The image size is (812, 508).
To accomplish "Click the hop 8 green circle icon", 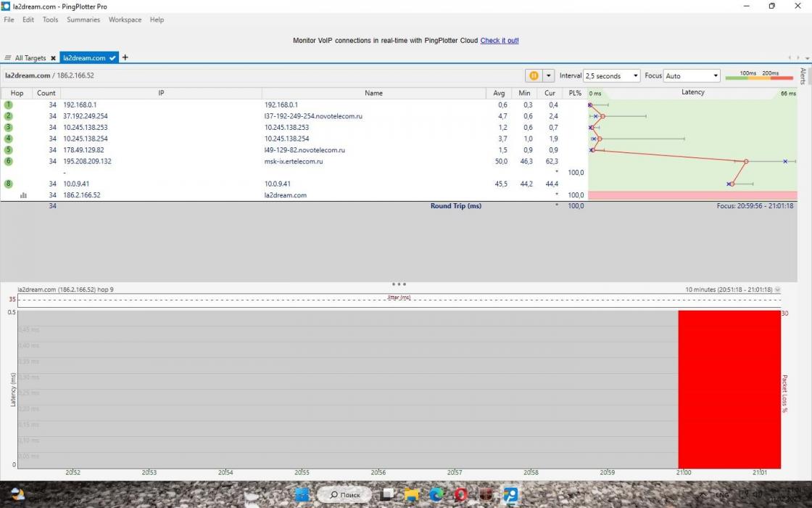I will coord(9,184).
